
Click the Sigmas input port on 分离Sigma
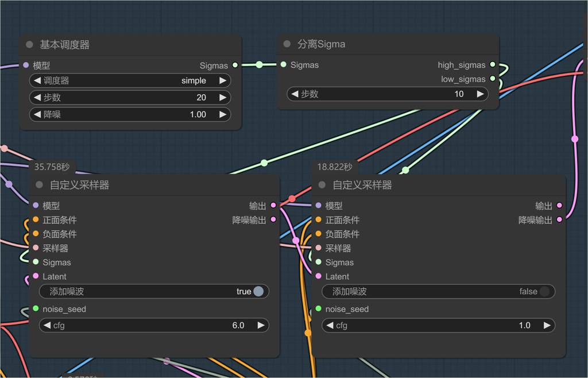[x=284, y=65]
